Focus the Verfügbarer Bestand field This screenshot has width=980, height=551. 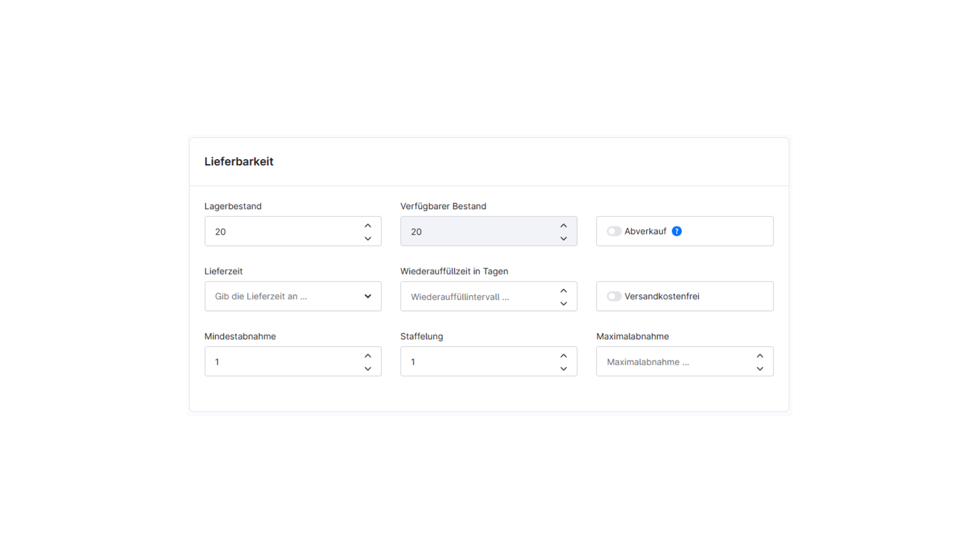[x=488, y=231]
